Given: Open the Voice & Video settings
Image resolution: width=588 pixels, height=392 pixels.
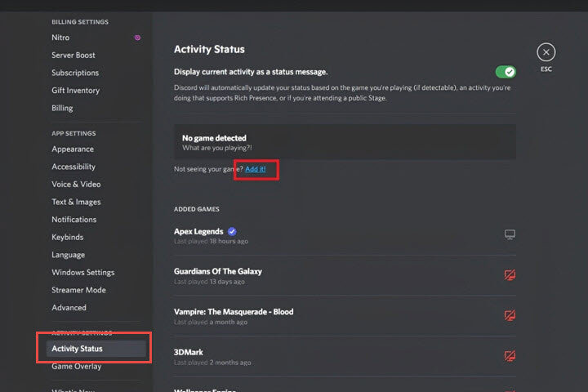Looking at the screenshot, I should tap(76, 185).
